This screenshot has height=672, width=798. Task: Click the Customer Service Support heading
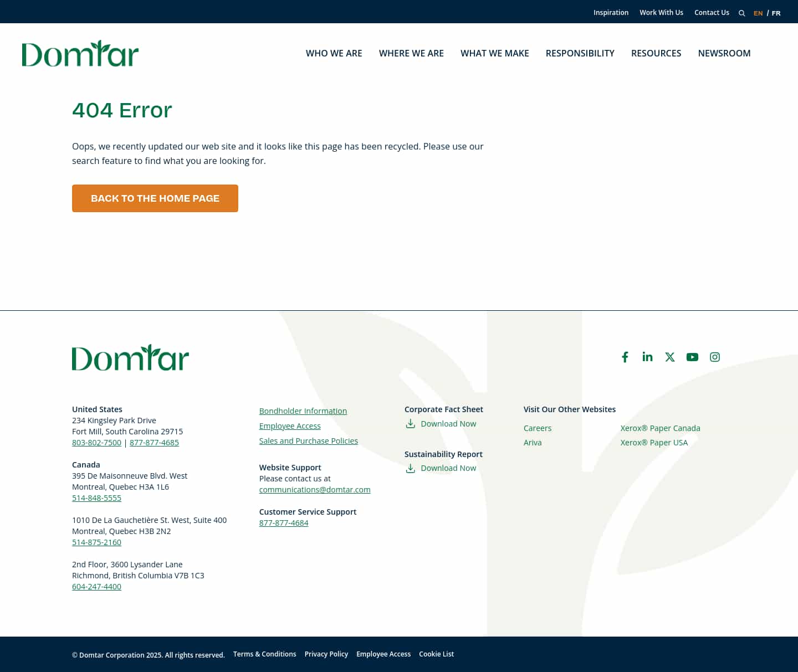pyautogui.click(x=308, y=512)
